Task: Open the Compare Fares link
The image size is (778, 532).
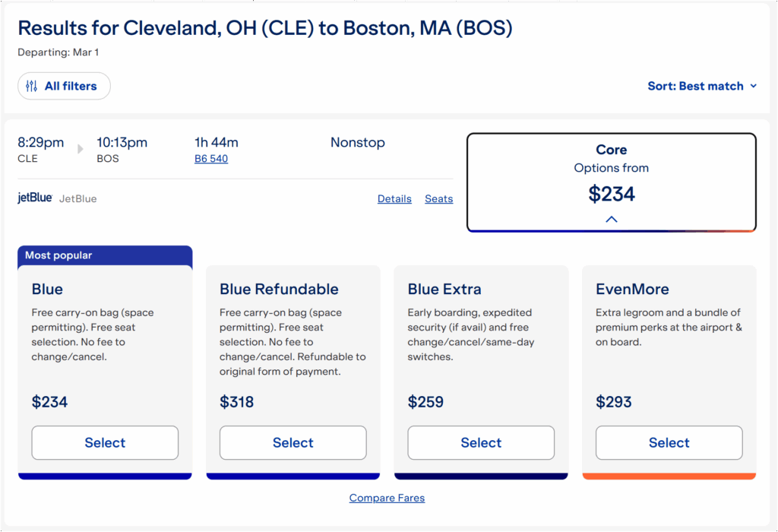Action: 387,499
